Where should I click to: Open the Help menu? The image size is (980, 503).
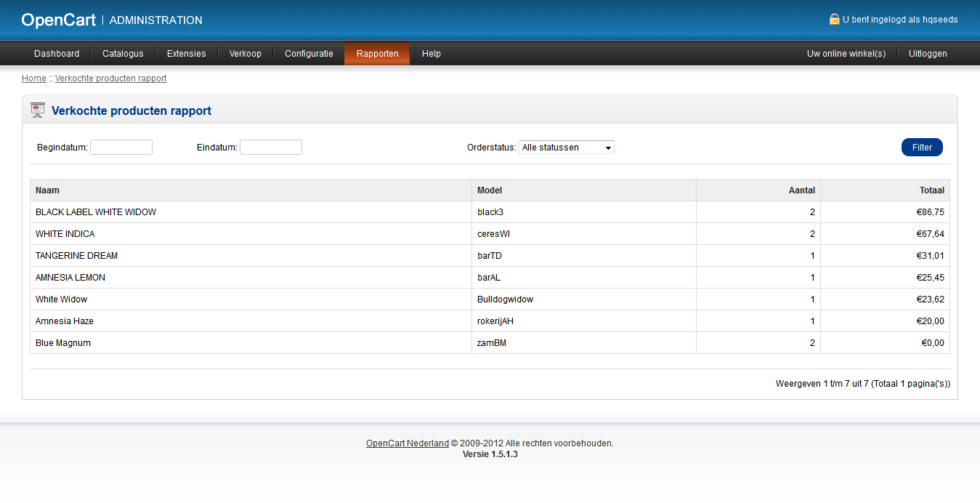[x=432, y=54]
